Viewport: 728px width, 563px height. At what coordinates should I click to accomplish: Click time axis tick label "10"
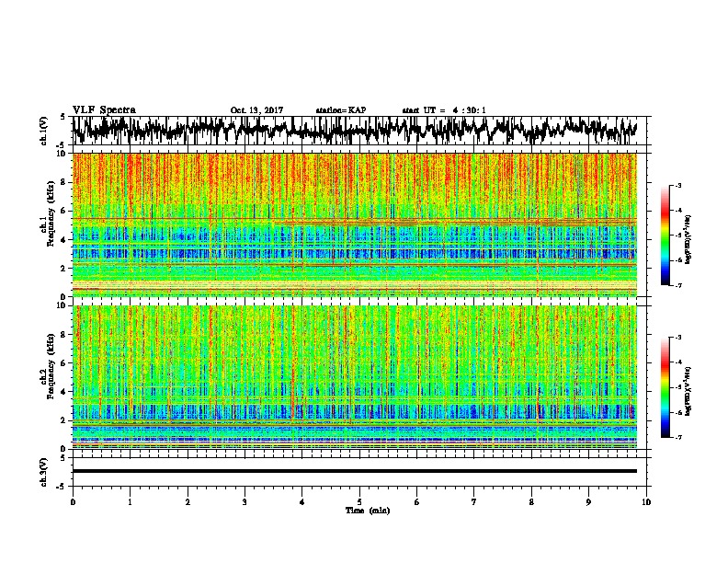(646, 501)
